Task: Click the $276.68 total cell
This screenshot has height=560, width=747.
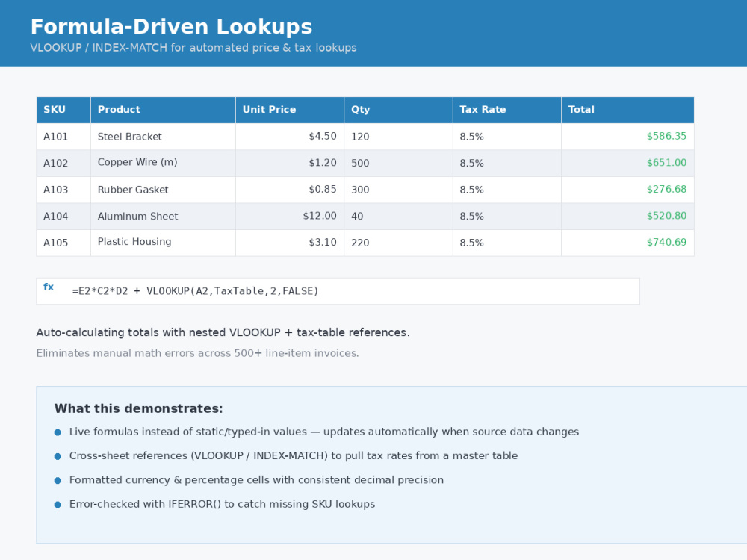Action: [628, 190]
